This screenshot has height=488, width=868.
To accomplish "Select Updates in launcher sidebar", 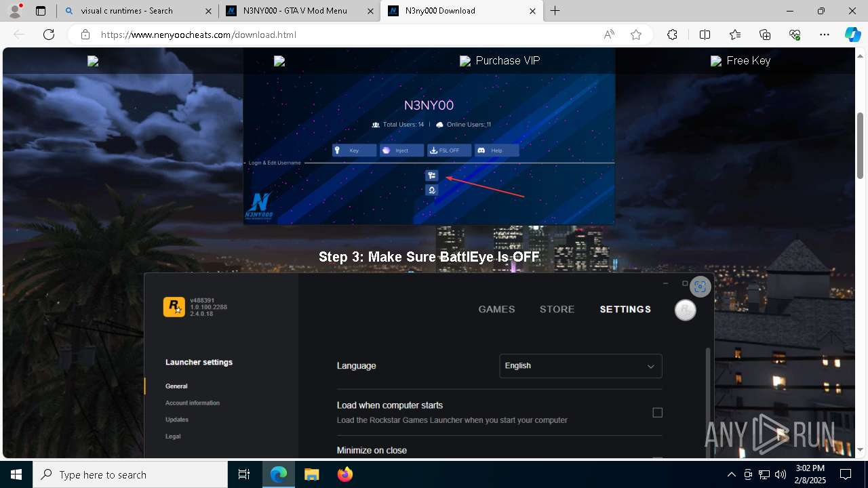I will point(177,420).
